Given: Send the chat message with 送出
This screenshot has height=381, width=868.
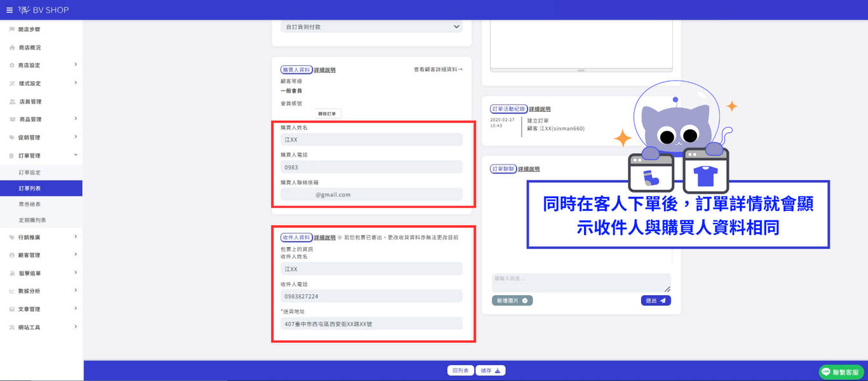Looking at the screenshot, I should (656, 300).
